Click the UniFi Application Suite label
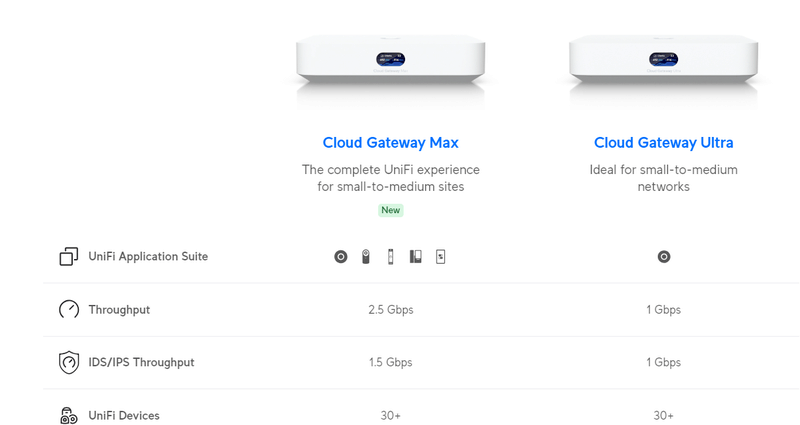 click(x=148, y=256)
